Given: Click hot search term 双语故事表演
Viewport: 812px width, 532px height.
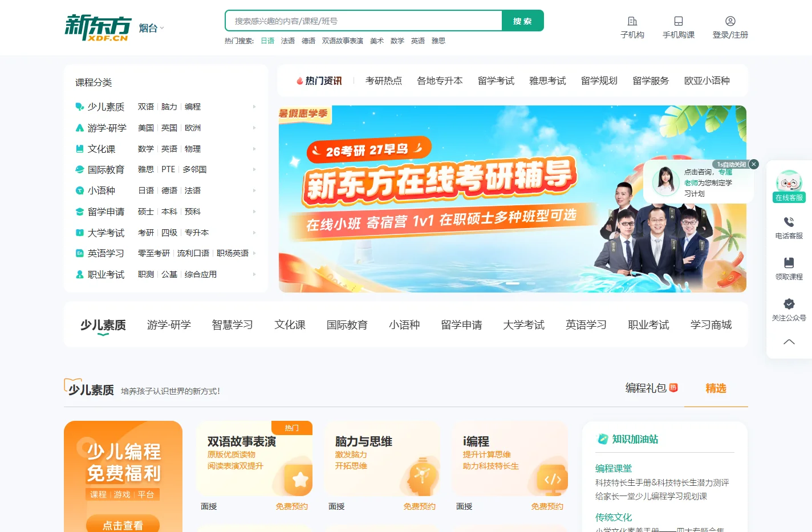Looking at the screenshot, I should pyautogui.click(x=342, y=41).
